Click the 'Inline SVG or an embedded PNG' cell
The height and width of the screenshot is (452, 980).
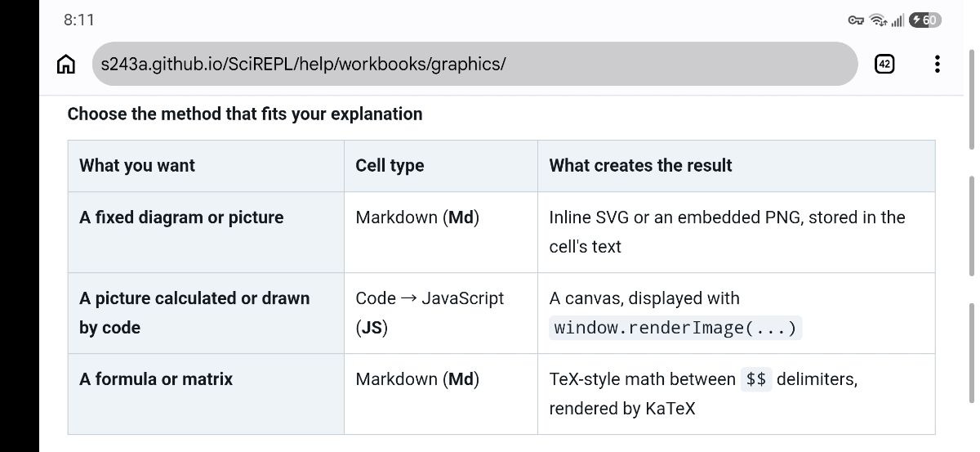[736, 232]
